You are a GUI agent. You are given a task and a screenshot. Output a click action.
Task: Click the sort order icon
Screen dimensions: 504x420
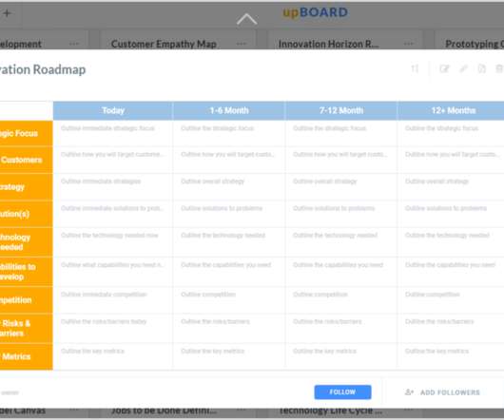pos(415,68)
